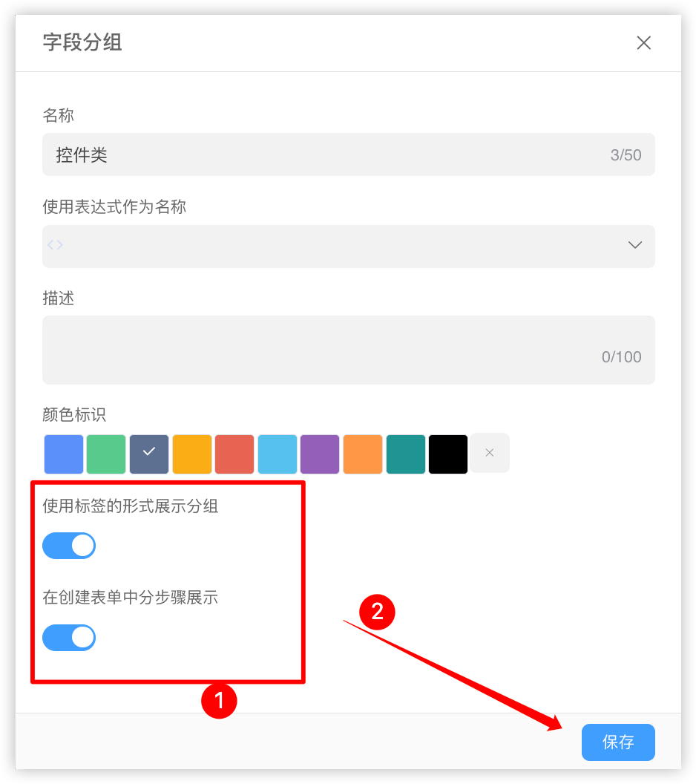Select the blue color swatch
The image size is (696, 784).
[64, 454]
